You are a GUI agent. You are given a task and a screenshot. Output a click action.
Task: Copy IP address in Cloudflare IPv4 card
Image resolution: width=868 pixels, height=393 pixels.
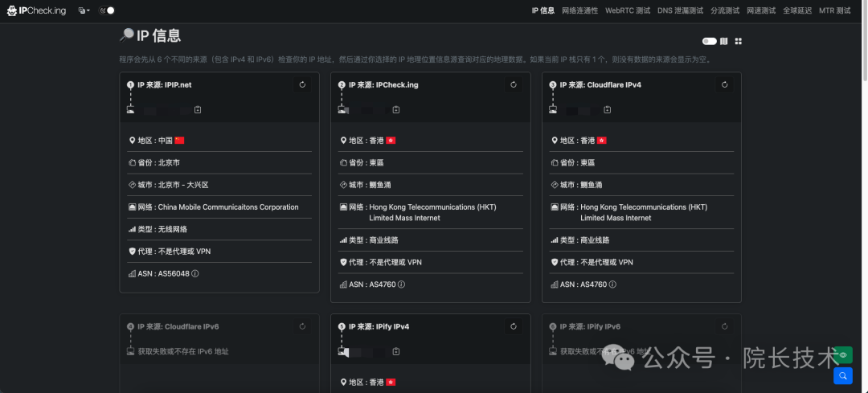click(608, 109)
